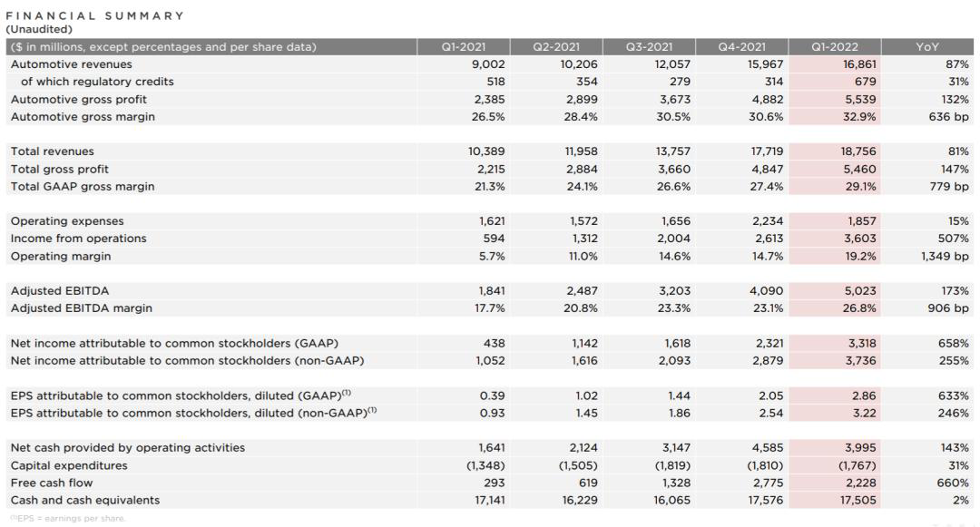980x527 pixels.
Task: Click the Q1-2022 column header
Action: point(835,47)
